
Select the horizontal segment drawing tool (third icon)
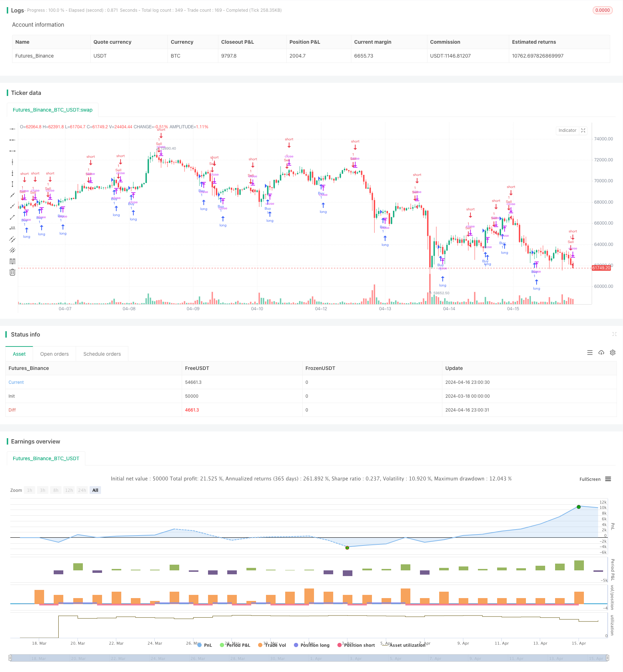(12, 151)
